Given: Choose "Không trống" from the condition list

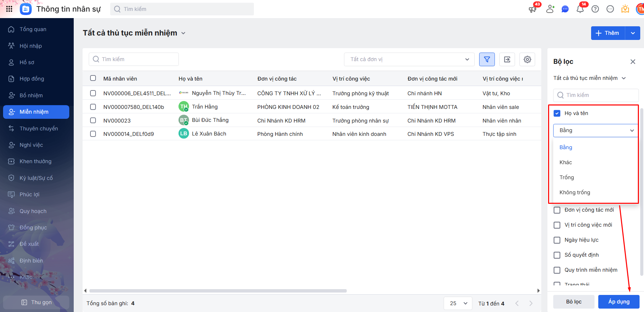Looking at the screenshot, I should (x=574, y=193).
